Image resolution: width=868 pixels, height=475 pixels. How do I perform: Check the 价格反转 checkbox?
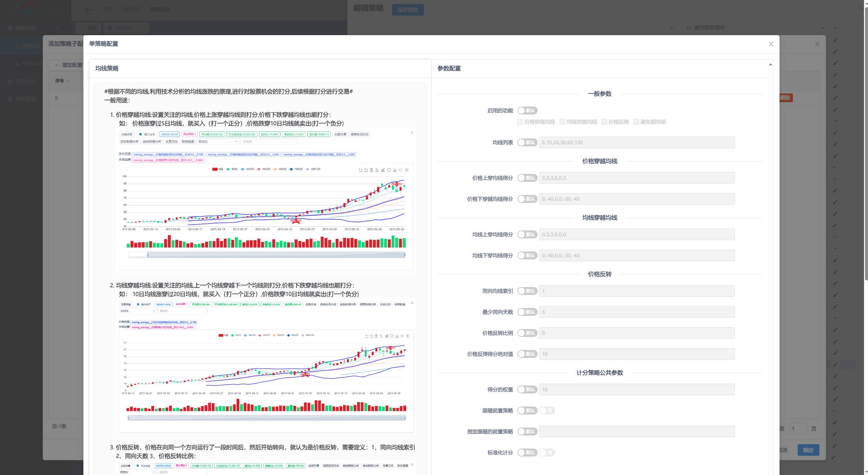(x=604, y=122)
